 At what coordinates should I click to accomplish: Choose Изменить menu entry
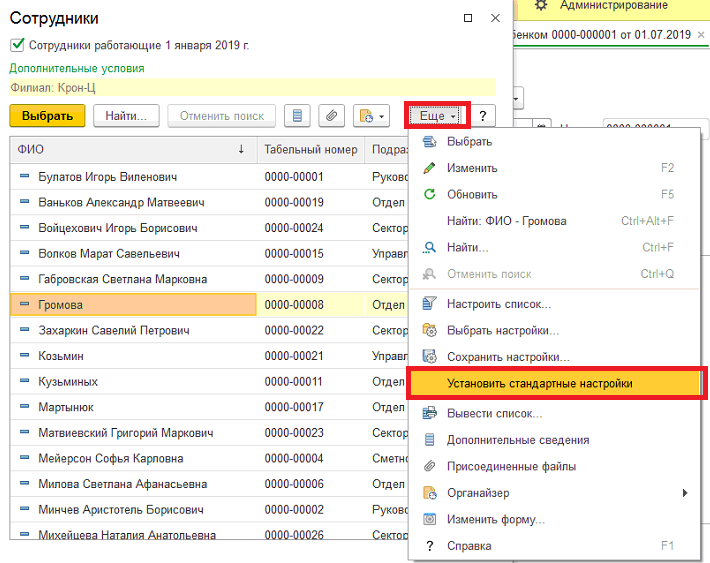pos(555,168)
